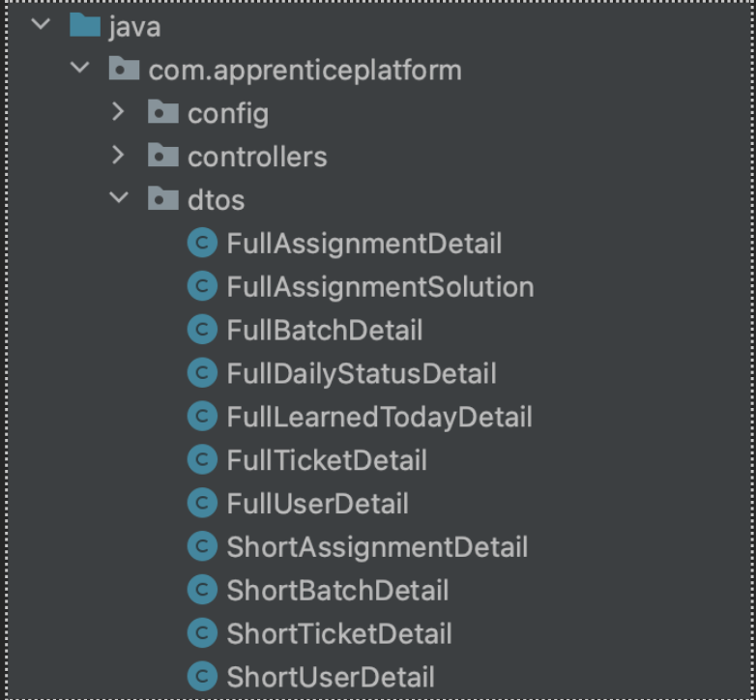The image size is (756, 700).
Task: Click the java source folder icon
Action: 85,26
